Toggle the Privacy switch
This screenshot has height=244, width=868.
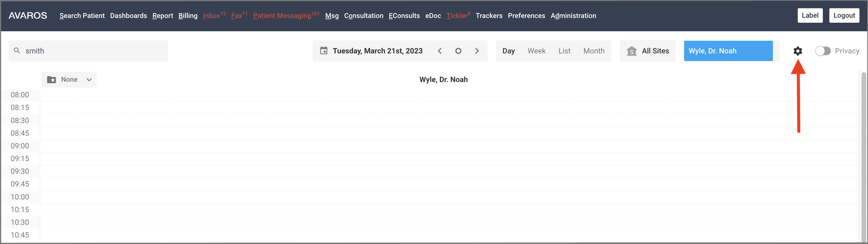point(823,51)
